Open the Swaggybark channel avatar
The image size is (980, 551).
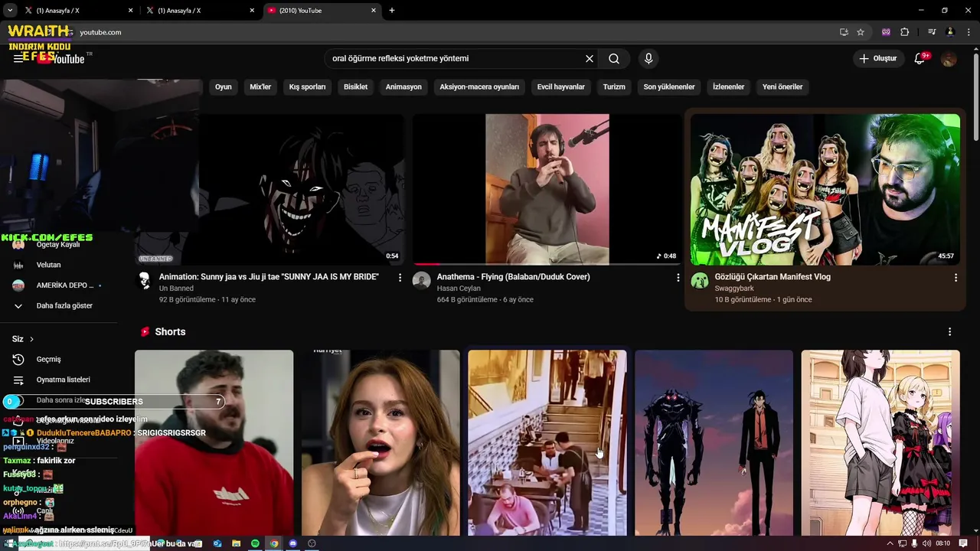(700, 280)
